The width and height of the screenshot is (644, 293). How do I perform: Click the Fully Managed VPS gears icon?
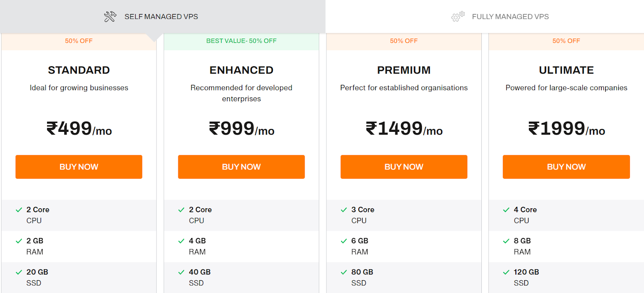tap(458, 16)
